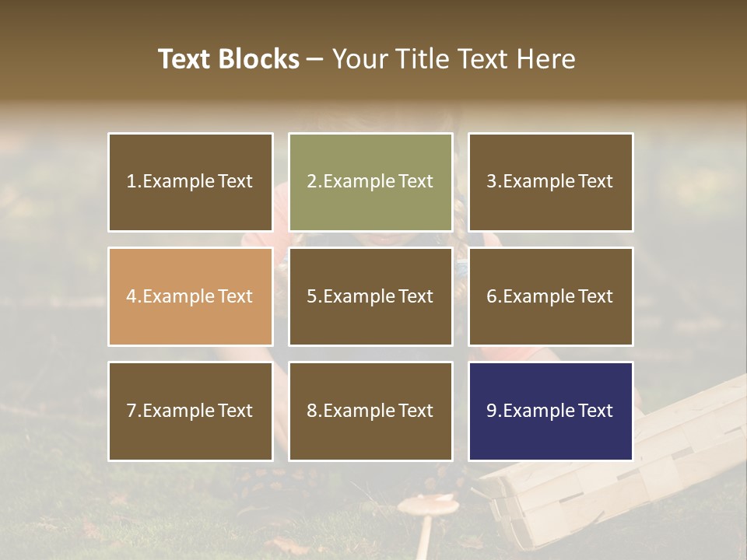Click the bold 'Text Blocks' title words
The width and height of the screenshot is (747, 560).
coord(228,59)
